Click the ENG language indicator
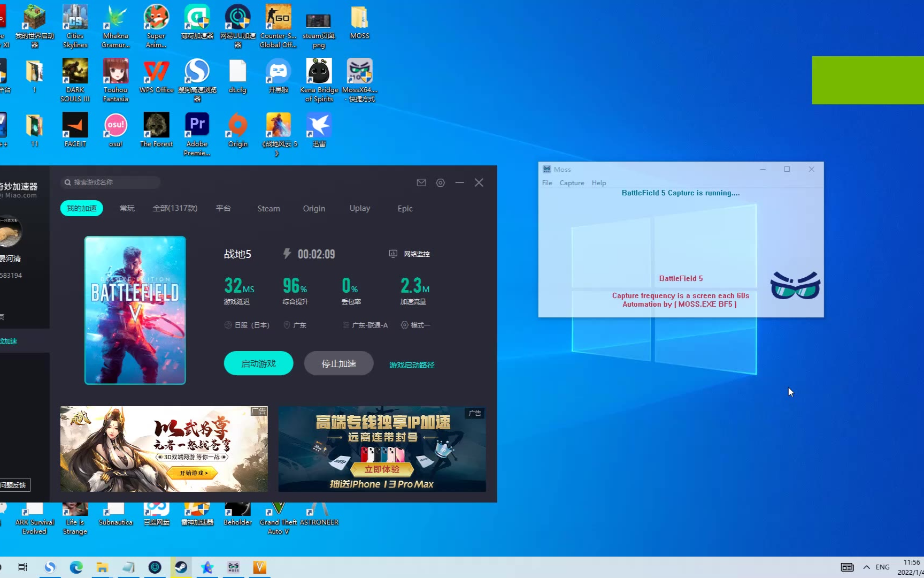This screenshot has height=578, width=924. (x=883, y=567)
